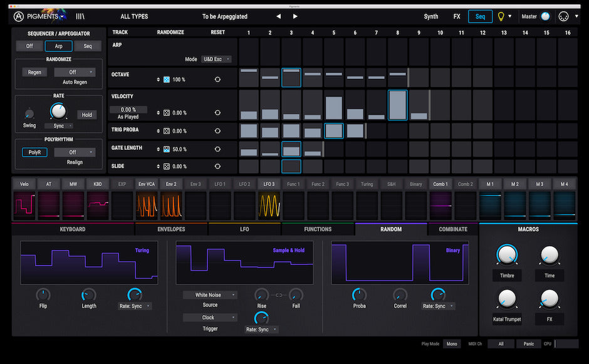Click the Comb 1 modulation source
The height and width of the screenshot is (364, 589).
441,184
